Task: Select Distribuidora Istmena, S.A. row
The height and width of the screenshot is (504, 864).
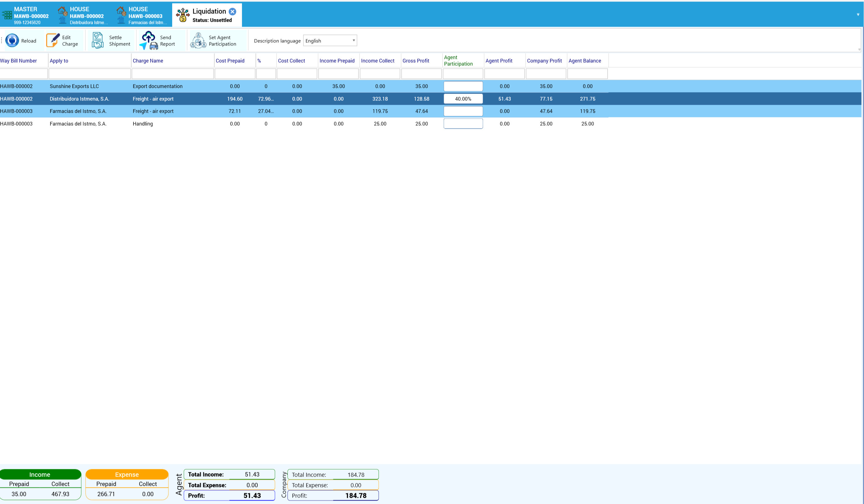Action: (431, 99)
